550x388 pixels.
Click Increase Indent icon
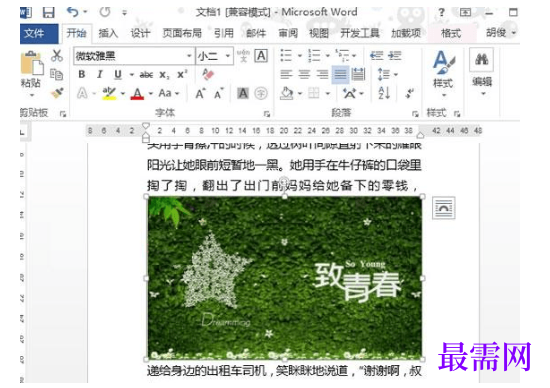(x=395, y=55)
